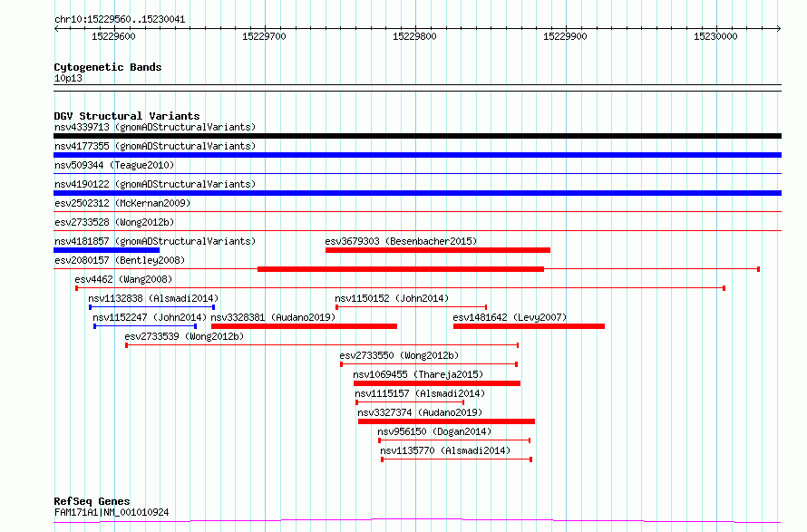The height and width of the screenshot is (532, 807).
Task: Select esv2733539 (Wong2012b) label
Action: (184, 336)
